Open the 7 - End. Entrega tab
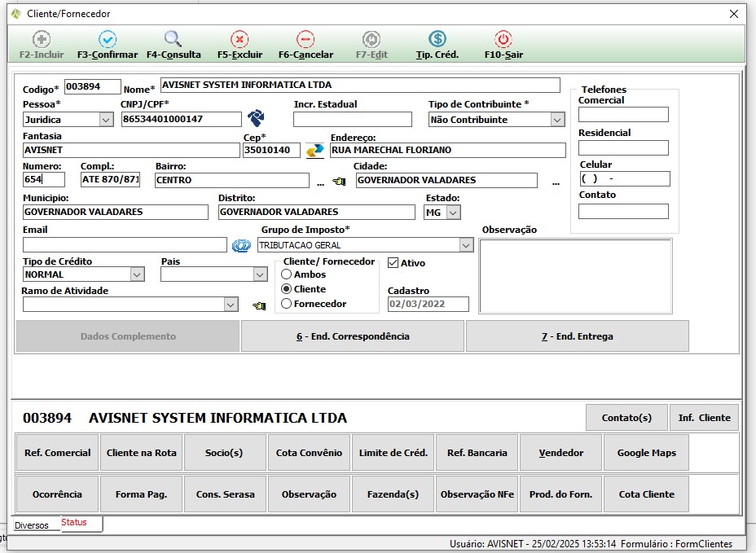This screenshot has height=553, width=756. click(x=577, y=336)
